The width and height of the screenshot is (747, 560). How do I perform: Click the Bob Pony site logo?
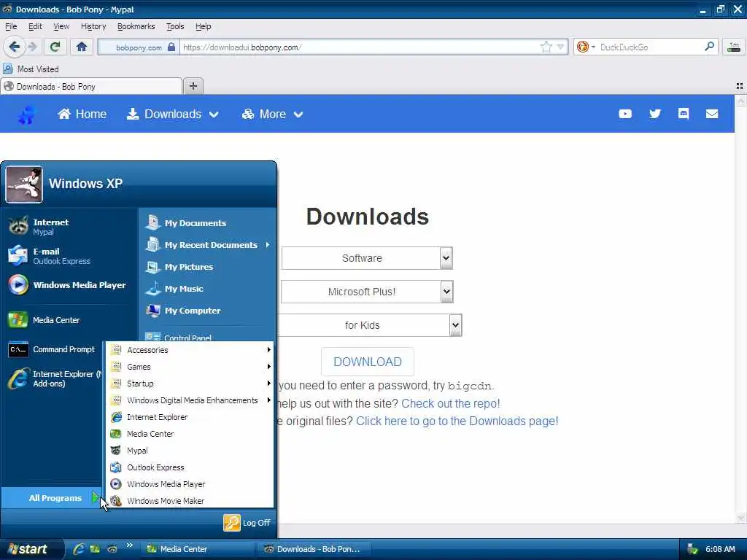click(27, 114)
